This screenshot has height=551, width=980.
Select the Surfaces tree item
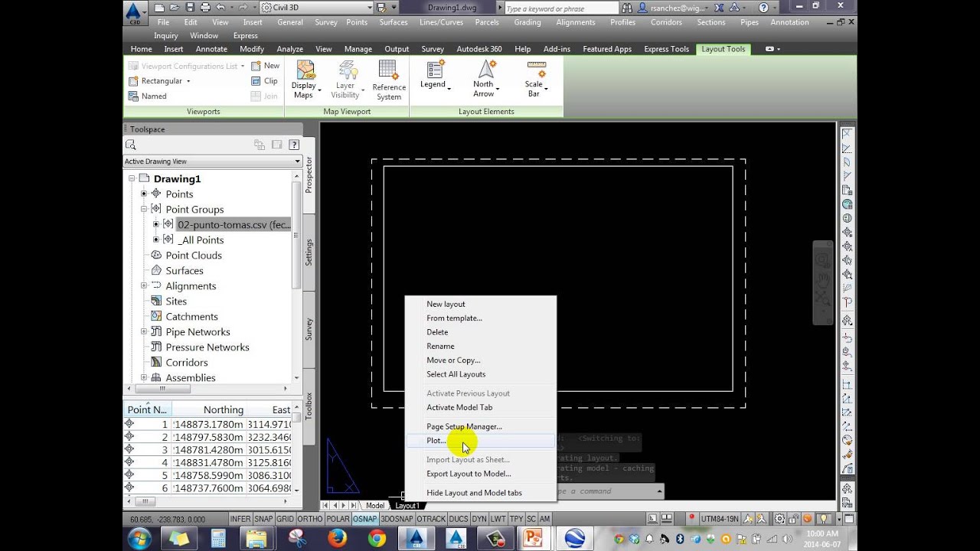pos(185,270)
